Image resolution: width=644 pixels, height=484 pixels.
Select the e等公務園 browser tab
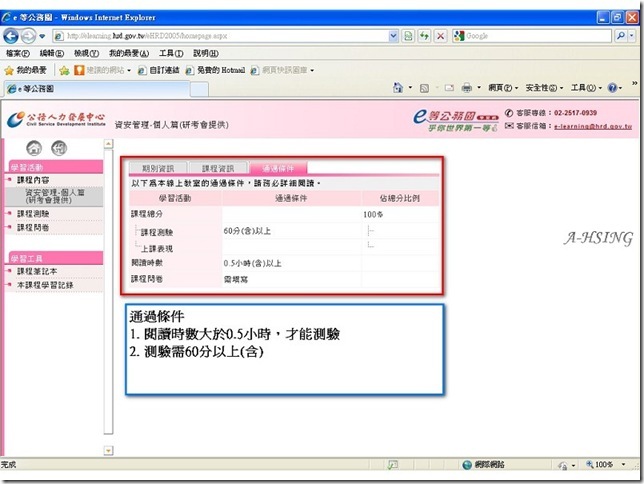(x=97, y=89)
